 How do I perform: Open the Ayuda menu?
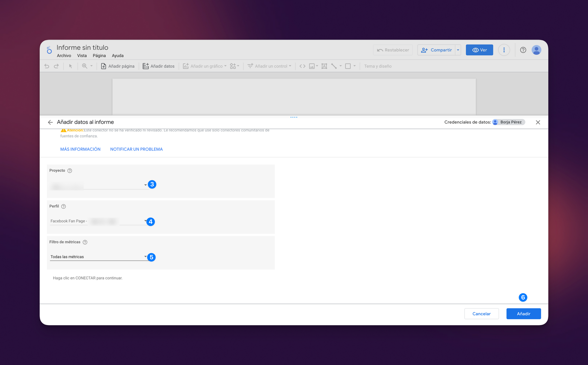118,56
